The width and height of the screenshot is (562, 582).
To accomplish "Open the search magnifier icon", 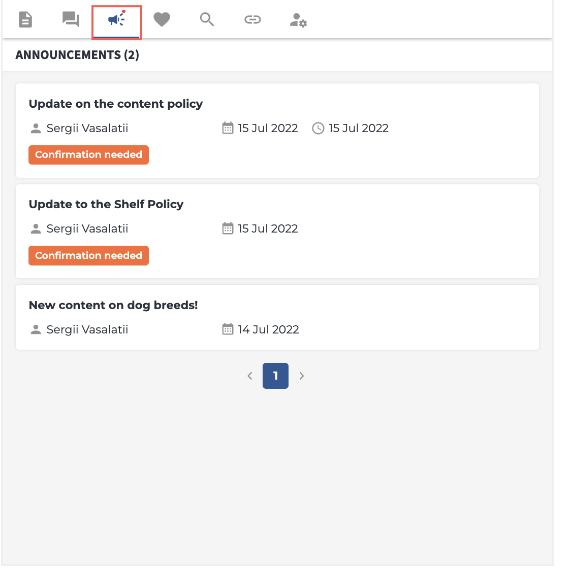I will 207,19.
